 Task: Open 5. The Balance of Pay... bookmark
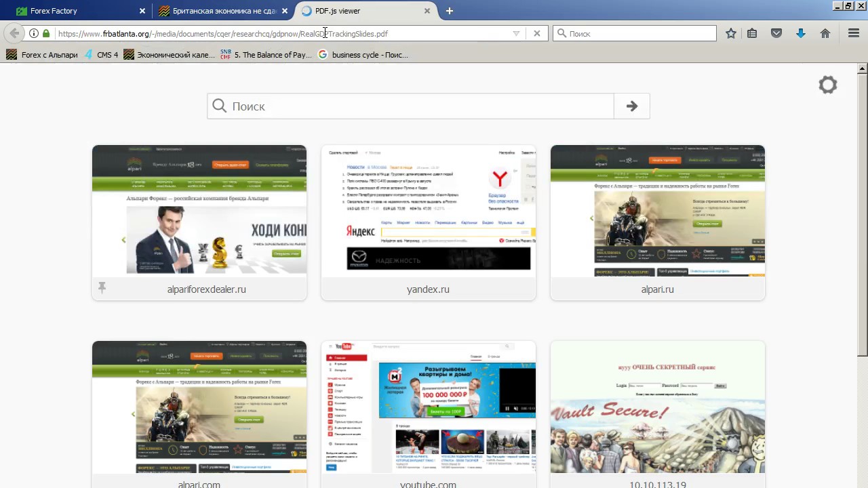click(x=266, y=55)
